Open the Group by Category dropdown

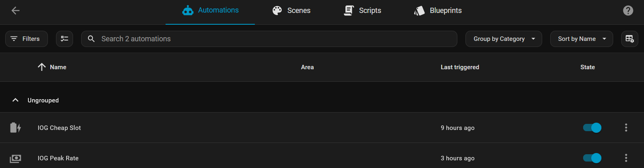503,39
